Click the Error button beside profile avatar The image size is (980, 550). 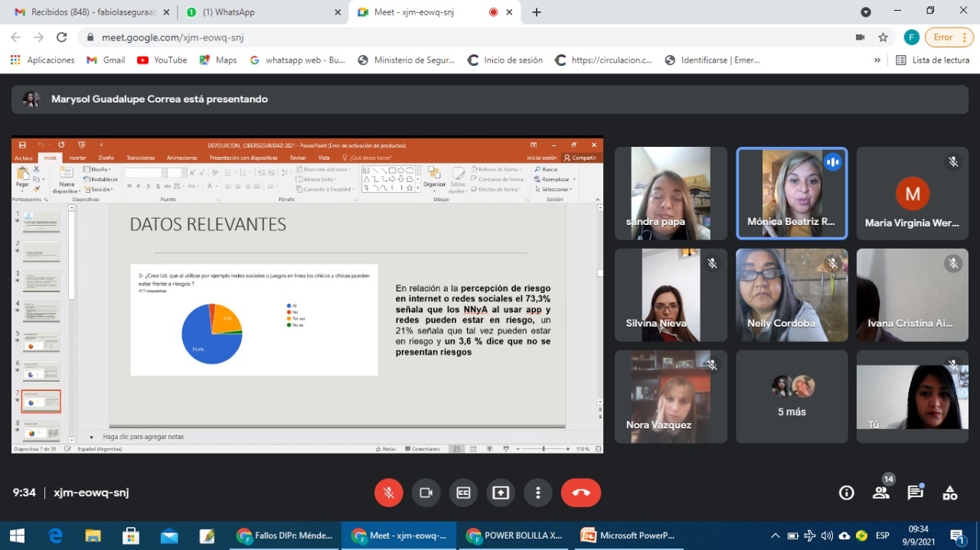[949, 37]
